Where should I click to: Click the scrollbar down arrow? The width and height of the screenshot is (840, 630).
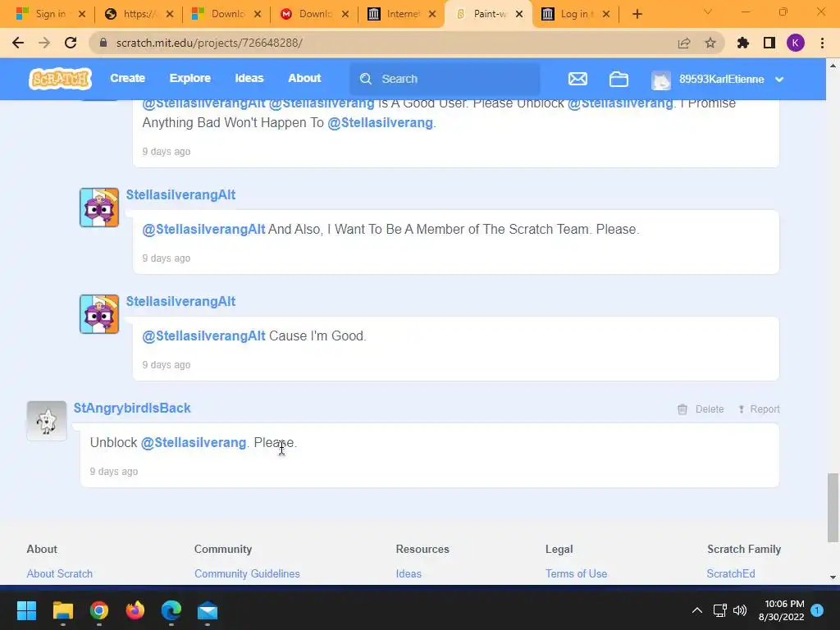tap(833, 577)
